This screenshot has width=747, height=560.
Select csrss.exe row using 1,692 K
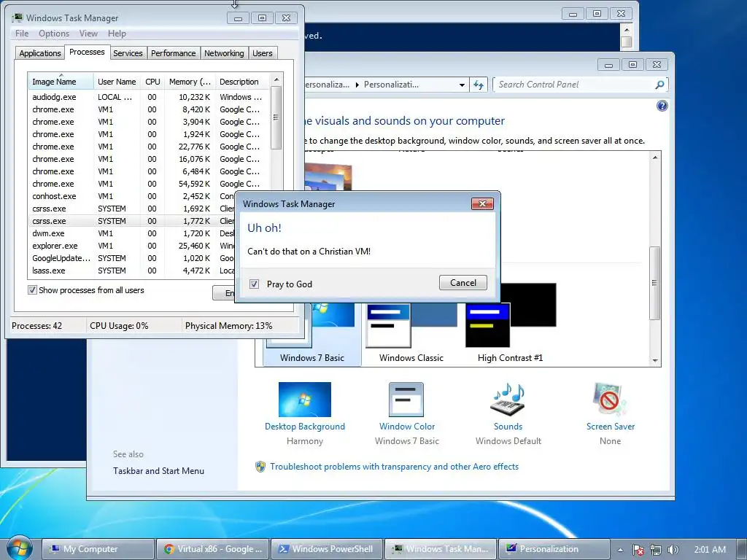(x=131, y=209)
